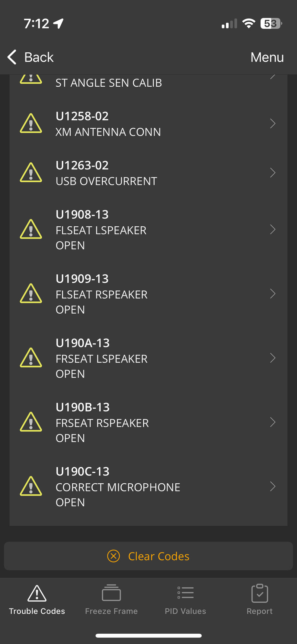Screen dimensions: 297x644
Task: Tap the warning icon beside U190B-13
Action: [31, 422]
